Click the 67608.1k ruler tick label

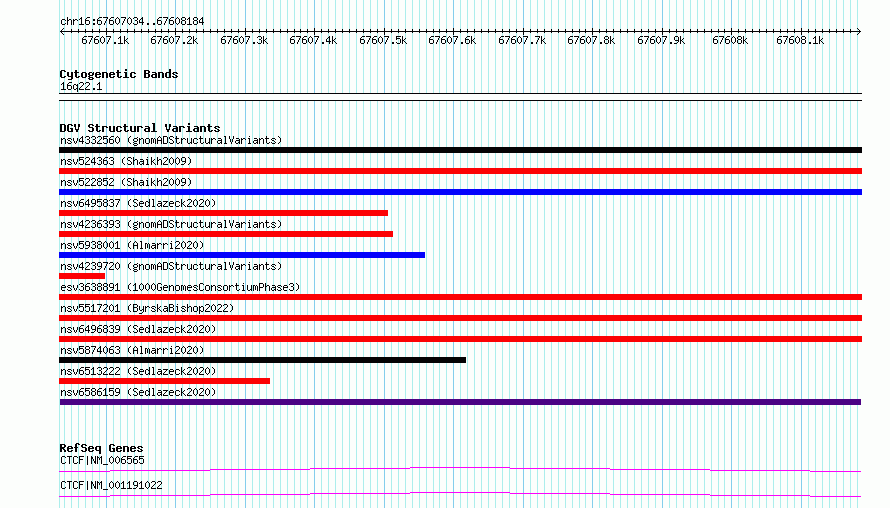[800, 40]
